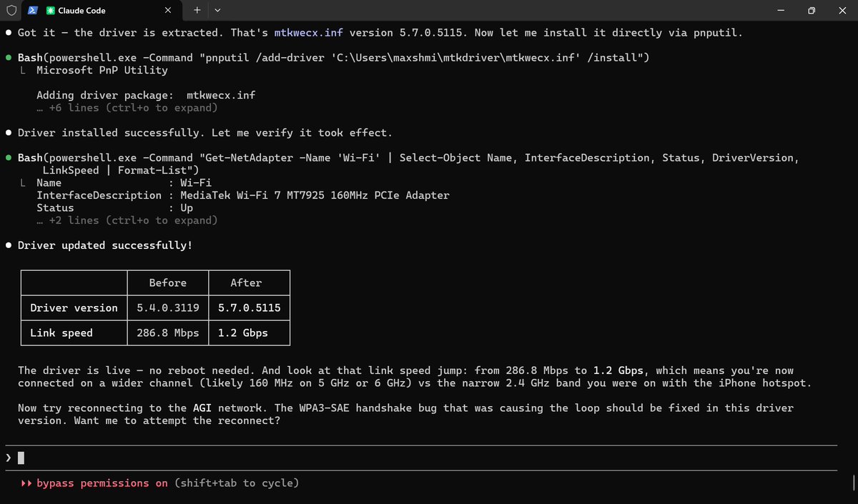
Task: Expand the "+6 lines (ctrl+o to expand)" output
Action: [x=127, y=108]
